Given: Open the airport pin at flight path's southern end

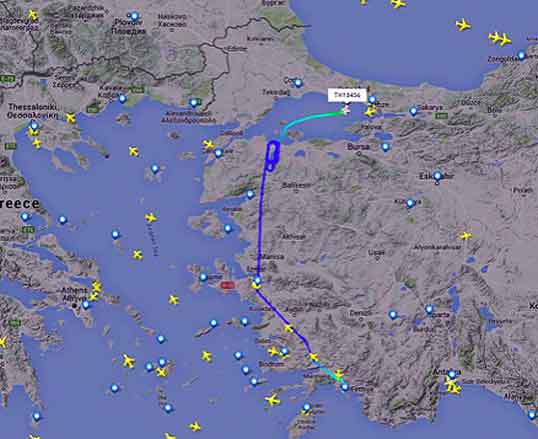Looking at the screenshot, I should point(345,388).
